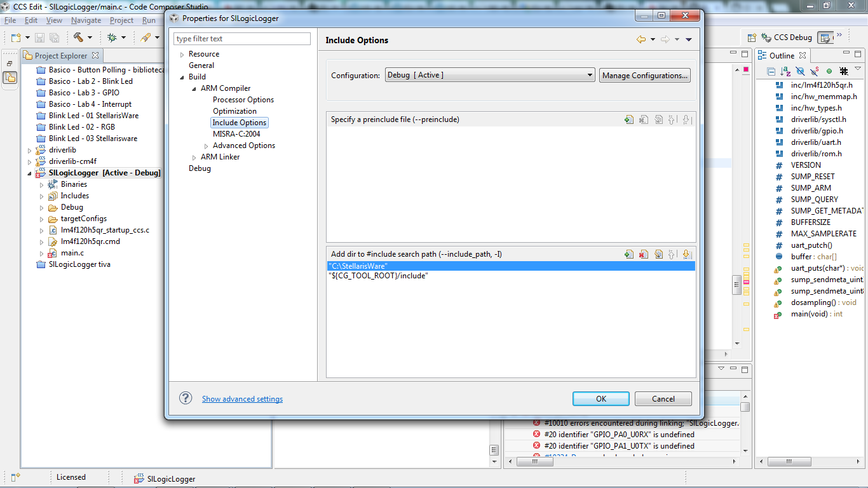Open the Edit menu in Code Composer Studio

pos(31,20)
